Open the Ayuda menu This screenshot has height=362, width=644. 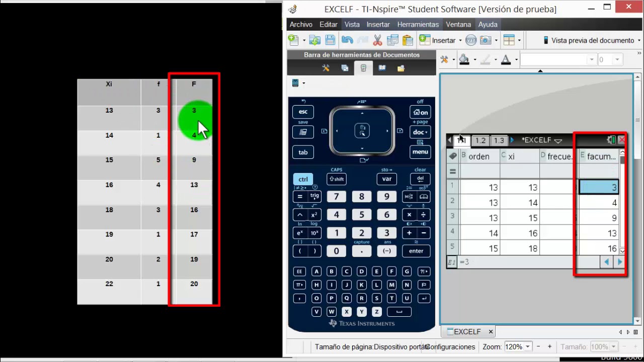[488, 24]
